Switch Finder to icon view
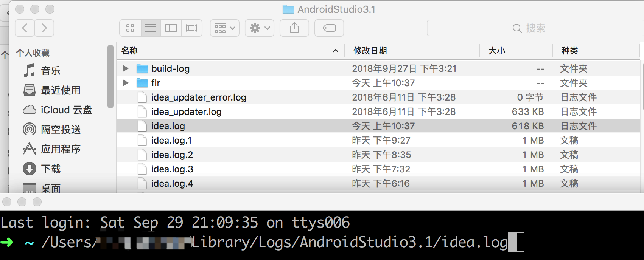The width and height of the screenshot is (644, 260). pyautogui.click(x=131, y=28)
